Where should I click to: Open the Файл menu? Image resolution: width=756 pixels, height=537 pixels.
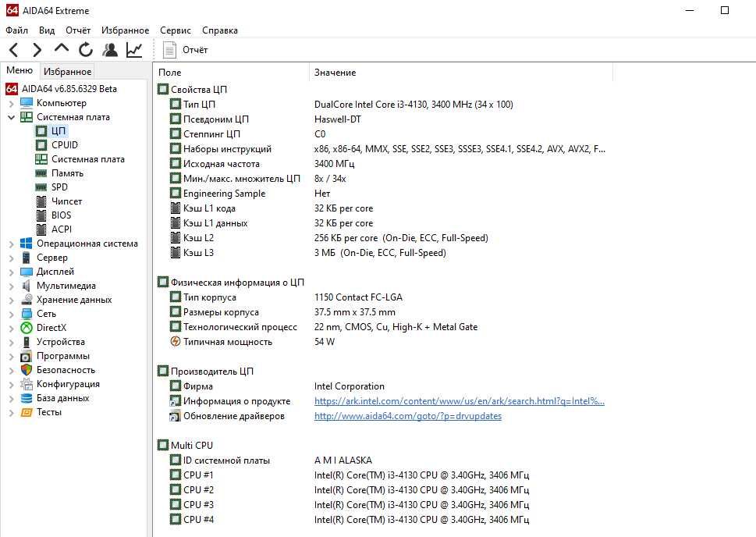click(x=17, y=30)
